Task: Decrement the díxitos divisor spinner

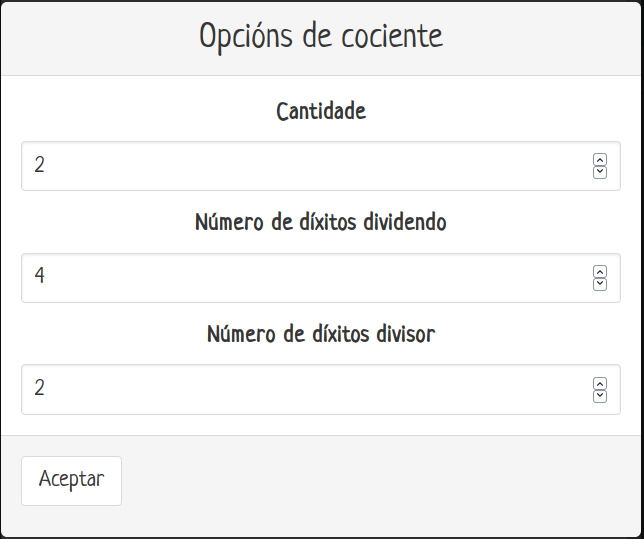Action: click(x=600, y=395)
